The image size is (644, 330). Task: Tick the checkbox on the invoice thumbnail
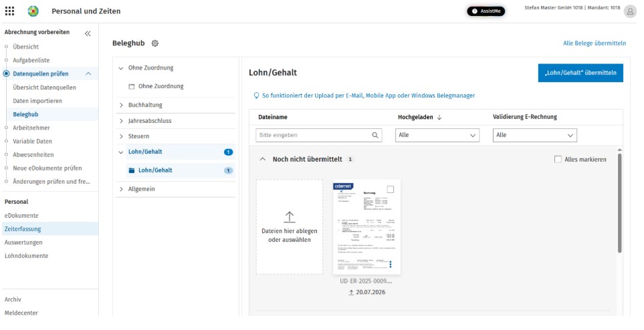pos(390,189)
